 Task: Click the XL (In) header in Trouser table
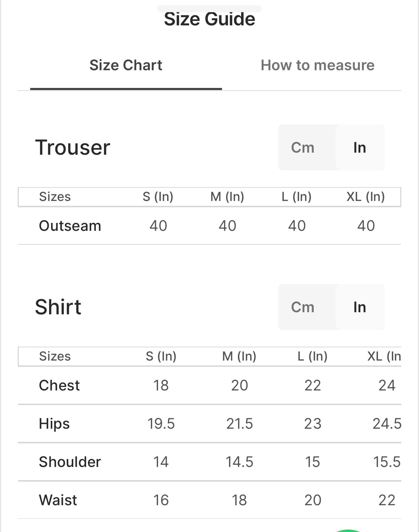click(365, 197)
